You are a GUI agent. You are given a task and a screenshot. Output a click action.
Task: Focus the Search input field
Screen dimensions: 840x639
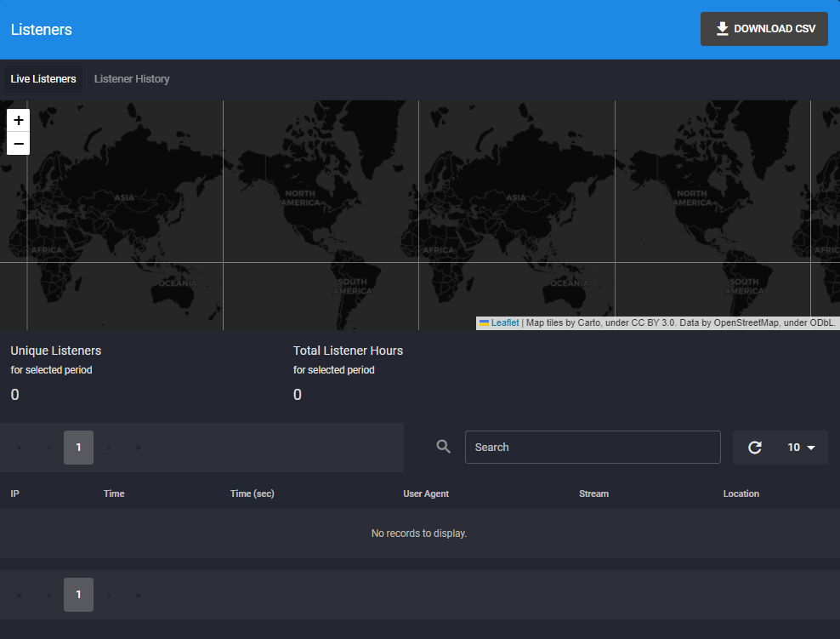[x=593, y=448]
